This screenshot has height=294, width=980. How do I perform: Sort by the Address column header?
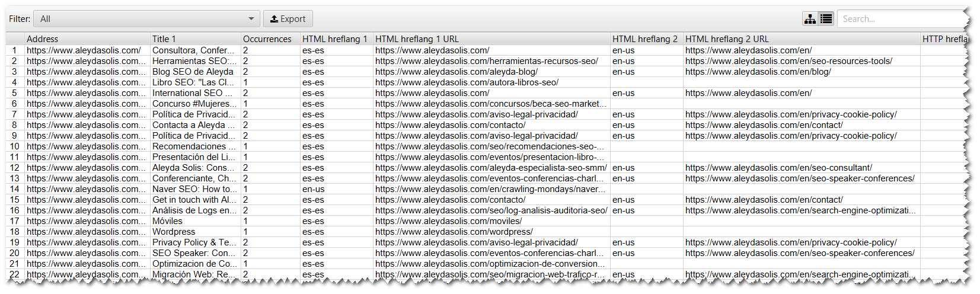coord(43,39)
